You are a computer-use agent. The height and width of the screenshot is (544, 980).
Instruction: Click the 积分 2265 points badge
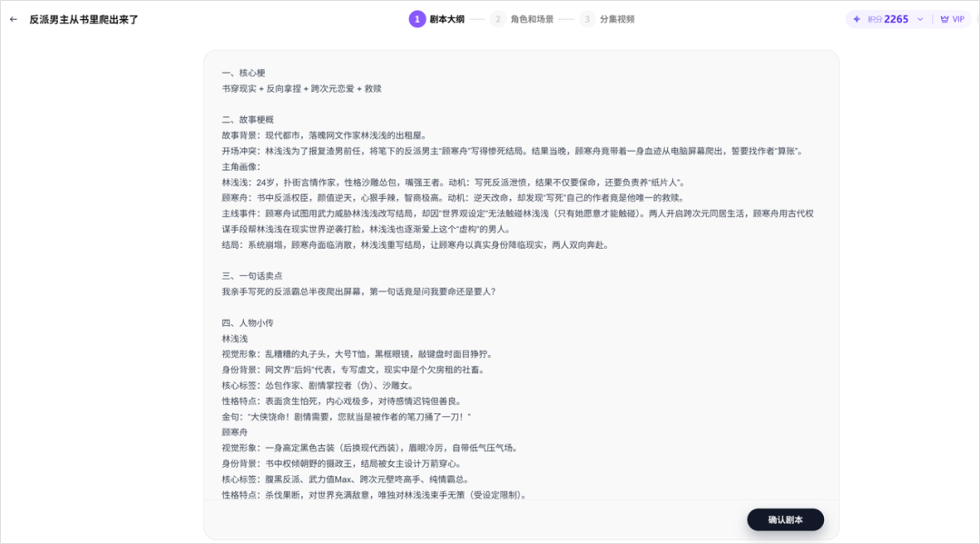point(883,18)
